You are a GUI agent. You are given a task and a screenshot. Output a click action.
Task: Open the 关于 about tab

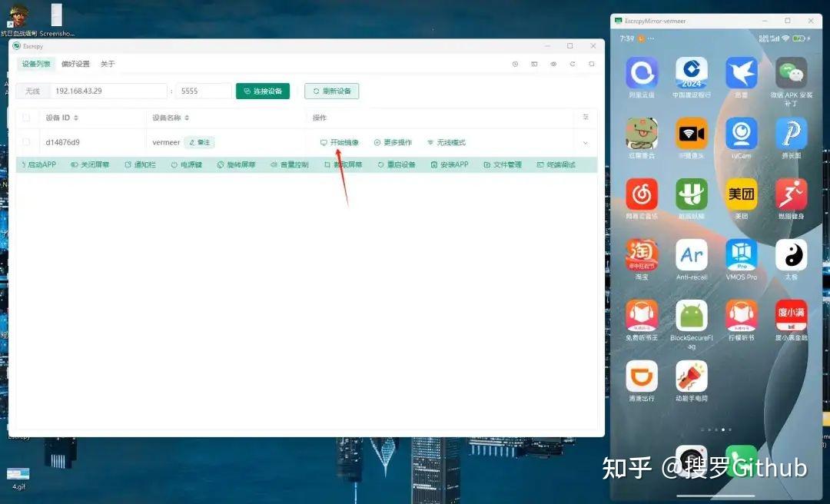[x=108, y=64]
